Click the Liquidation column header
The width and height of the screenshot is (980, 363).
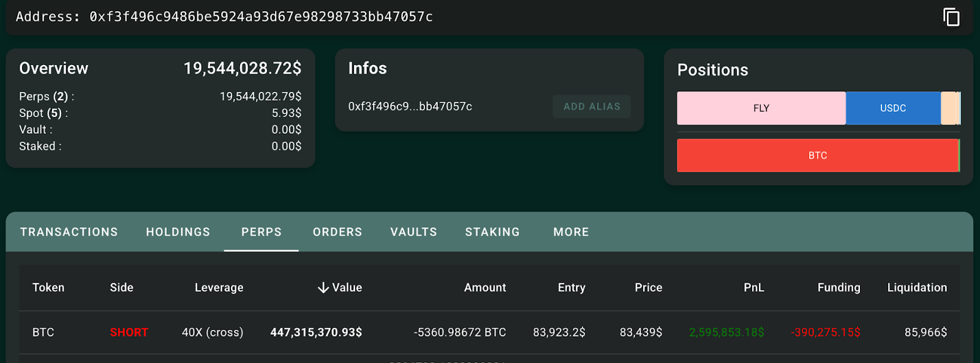916,288
